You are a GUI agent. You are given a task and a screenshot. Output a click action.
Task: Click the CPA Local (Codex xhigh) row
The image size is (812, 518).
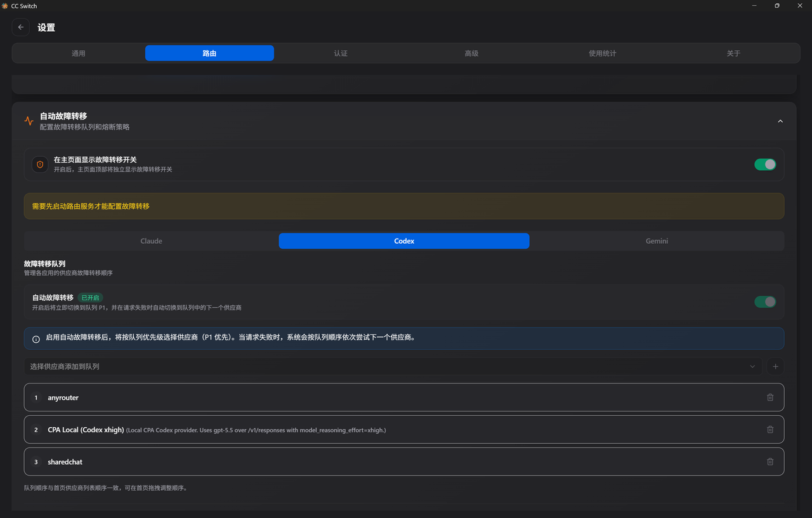click(x=404, y=430)
